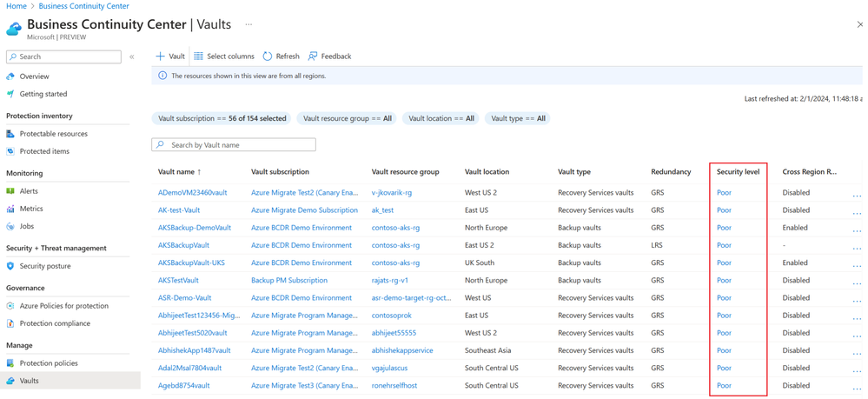Click the Alerts icon
This screenshot has height=399, width=868.
tap(10, 191)
